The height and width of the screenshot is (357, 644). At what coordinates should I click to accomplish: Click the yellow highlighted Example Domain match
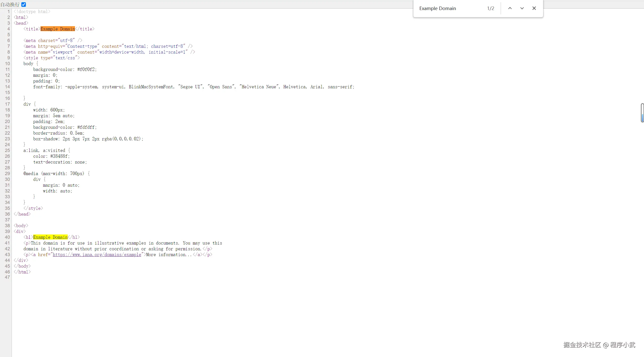tap(50, 237)
